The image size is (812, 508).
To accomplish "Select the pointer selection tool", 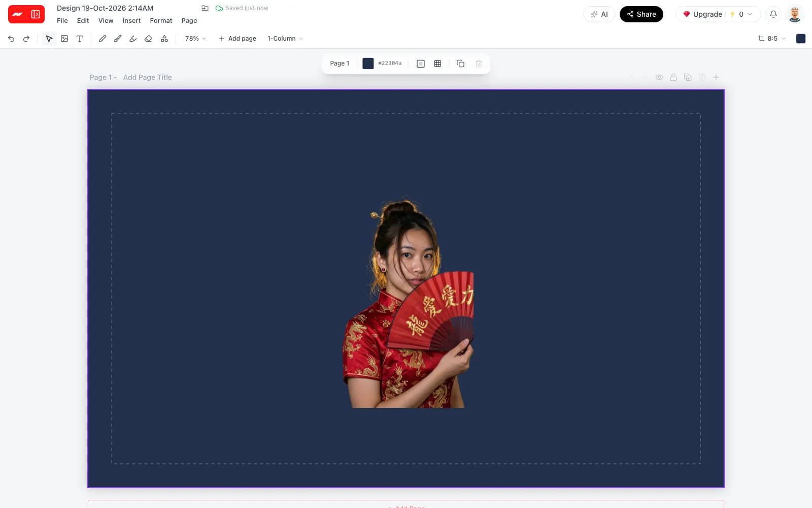I will tap(49, 39).
